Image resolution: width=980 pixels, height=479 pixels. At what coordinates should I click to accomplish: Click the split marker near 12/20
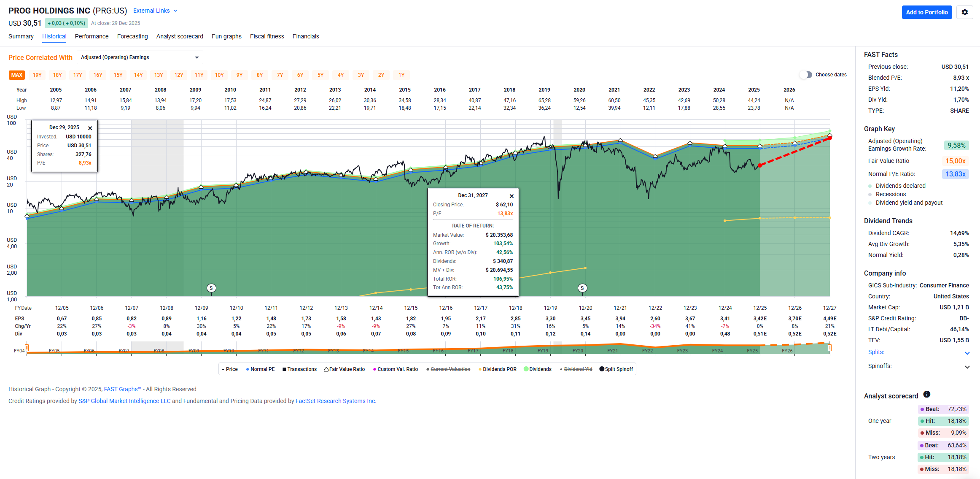click(582, 288)
